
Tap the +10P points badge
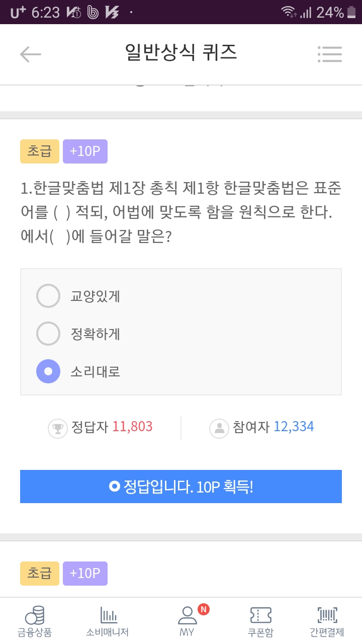(x=85, y=151)
